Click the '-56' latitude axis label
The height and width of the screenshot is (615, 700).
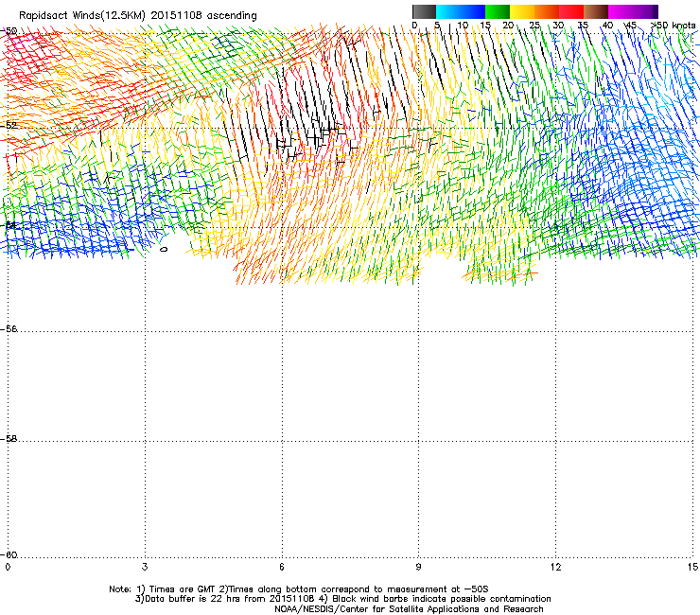tap(9, 329)
